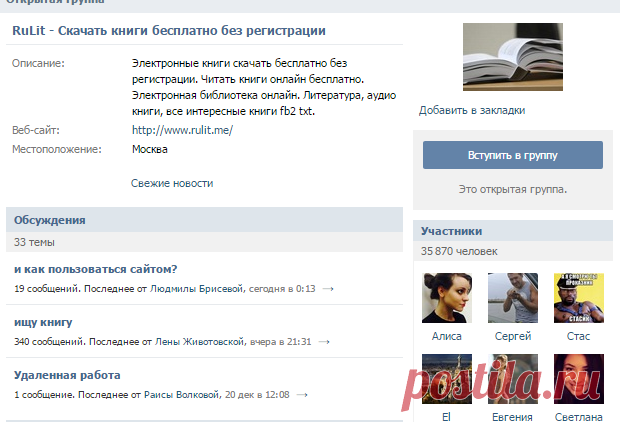Image resolution: width=620 pixels, height=422 pixels.
Task: Visit Раисы Волковой profile link
Action: click(181, 395)
